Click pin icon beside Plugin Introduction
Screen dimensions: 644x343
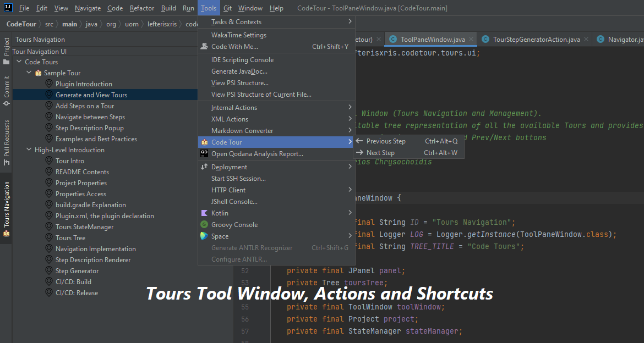(49, 84)
